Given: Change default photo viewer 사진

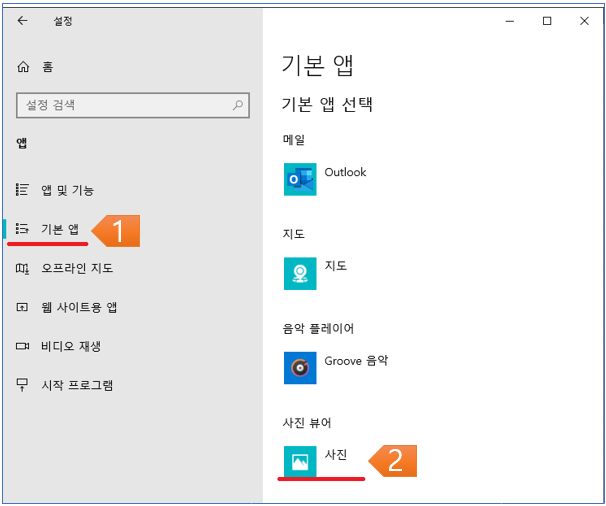Looking at the screenshot, I should click(x=335, y=454).
